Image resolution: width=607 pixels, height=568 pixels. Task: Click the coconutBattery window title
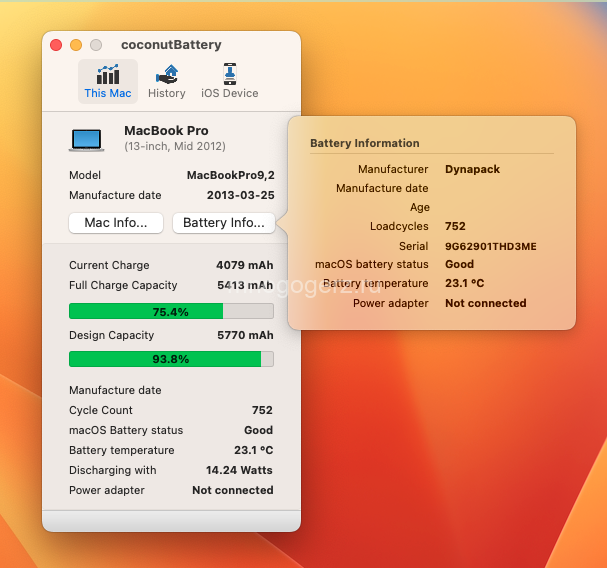point(171,45)
